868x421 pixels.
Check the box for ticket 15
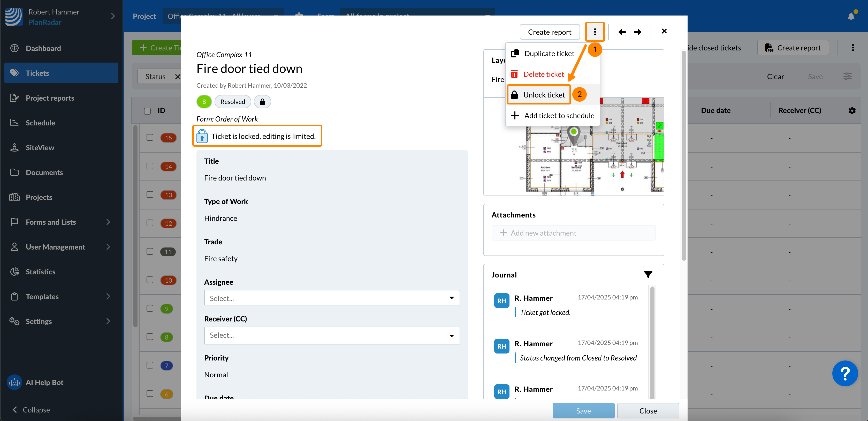150,137
